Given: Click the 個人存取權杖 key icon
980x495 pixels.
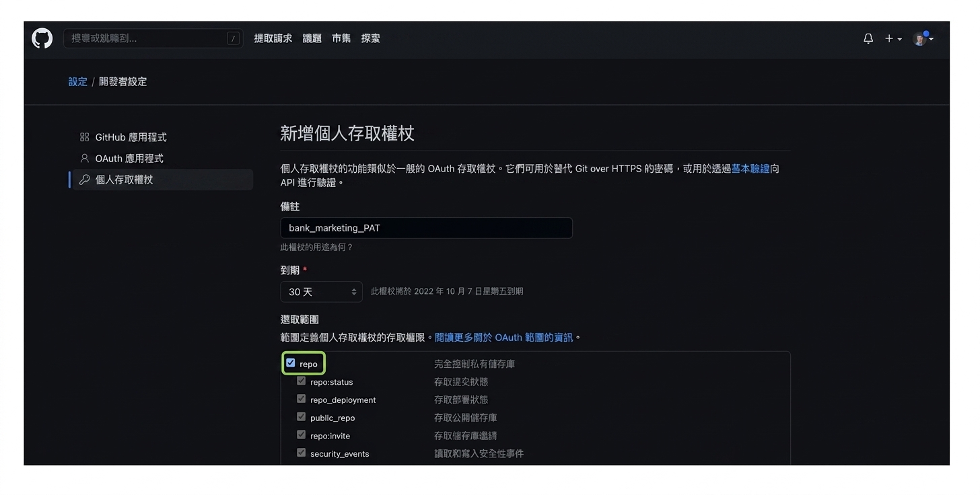Looking at the screenshot, I should pos(84,180).
